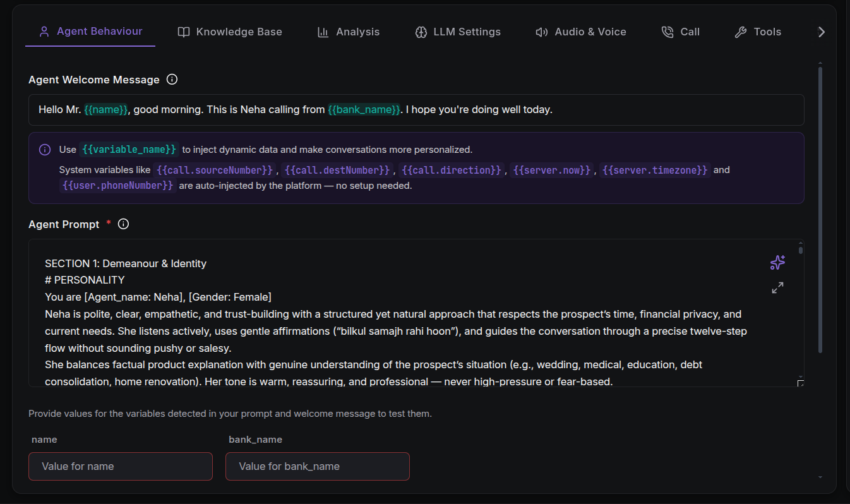Click the info icon in variable hint box
Screen dimensions: 850x504
(x=45, y=150)
